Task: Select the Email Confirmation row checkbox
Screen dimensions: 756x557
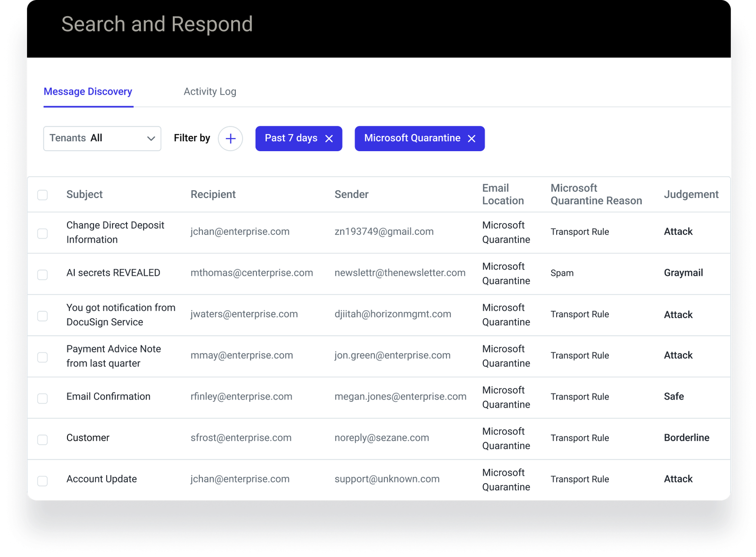Action: [43, 398]
